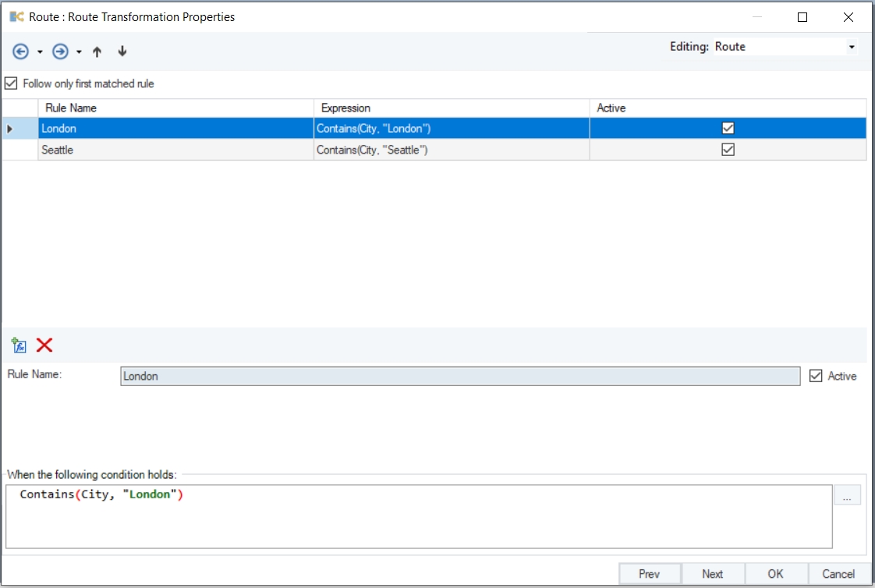Screen dimensions: 875x588
Task: Move rule up with up arrow
Action: click(97, 51)
